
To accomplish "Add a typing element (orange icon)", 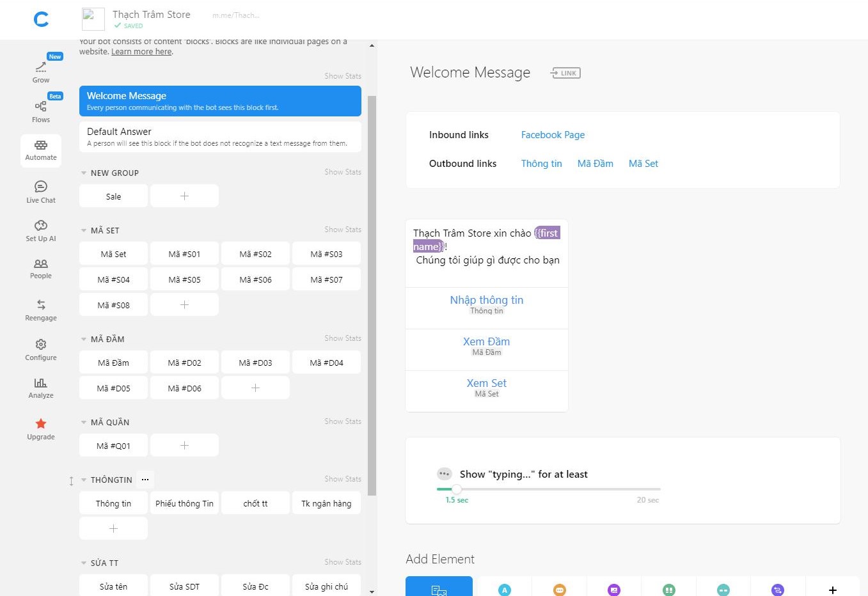I will click(x=560, y=590).
